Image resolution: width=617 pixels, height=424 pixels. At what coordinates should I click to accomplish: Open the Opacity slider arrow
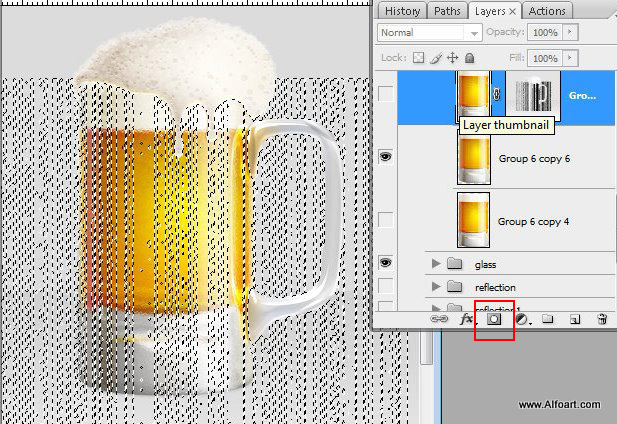tap(570, 32)
